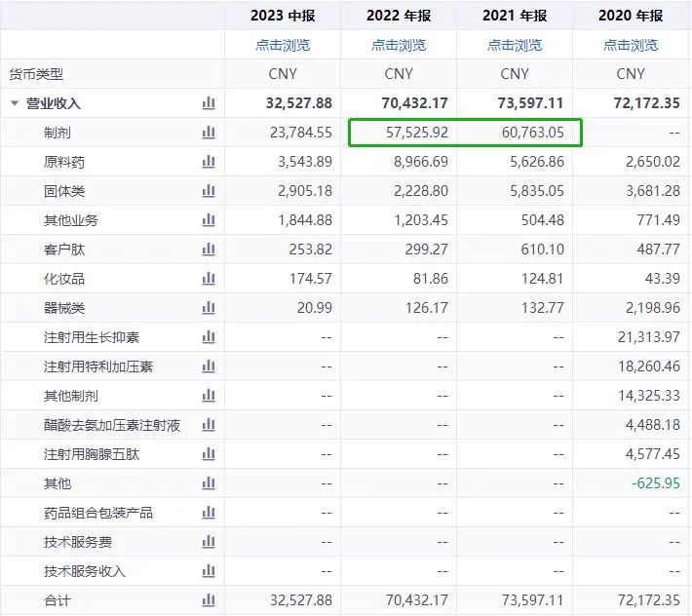Open chart icon for 技术服务费 row

209,542
